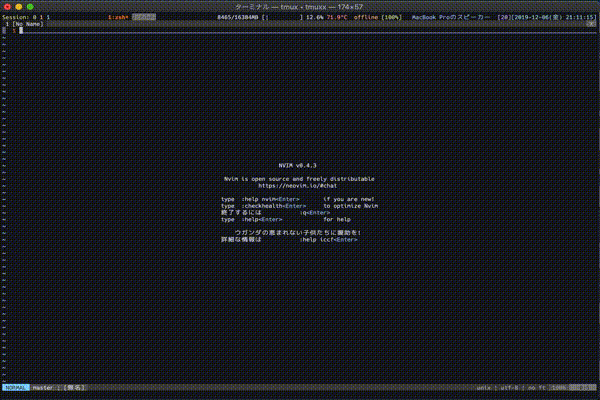Click the [20] volume value
The width and height of the screenshot is (600, 400).
coord(504,17)
